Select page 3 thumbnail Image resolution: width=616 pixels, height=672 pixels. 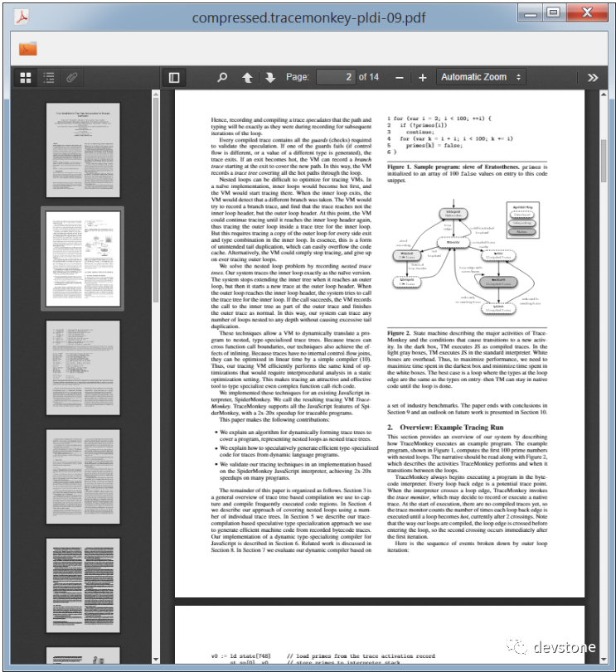pos(83,368)
